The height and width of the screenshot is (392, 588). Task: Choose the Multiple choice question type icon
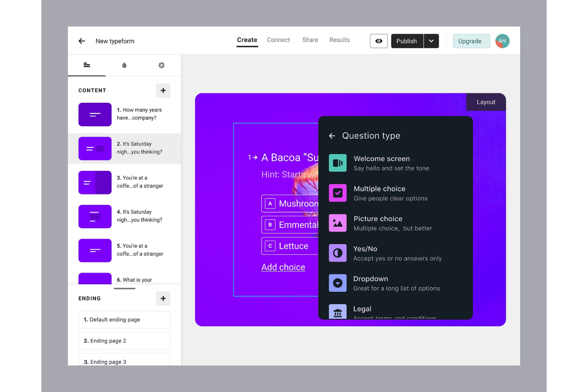coord(338,193)
